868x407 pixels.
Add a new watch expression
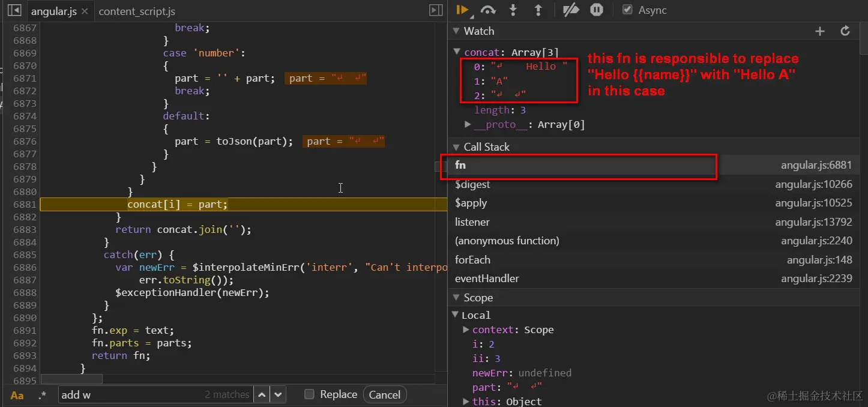click(820, 31)
